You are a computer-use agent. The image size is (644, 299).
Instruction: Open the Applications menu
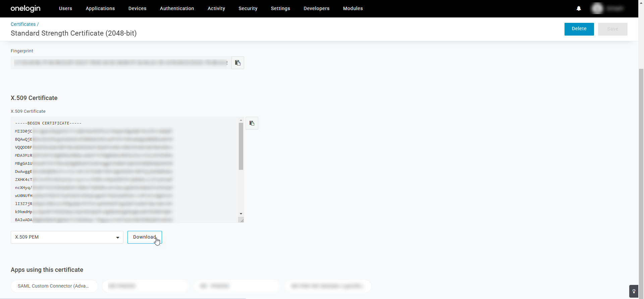[100, 8]
